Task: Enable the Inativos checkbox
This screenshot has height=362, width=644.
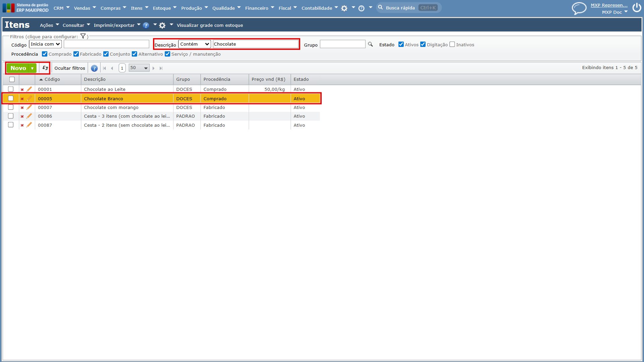Action: coord(452,44)
